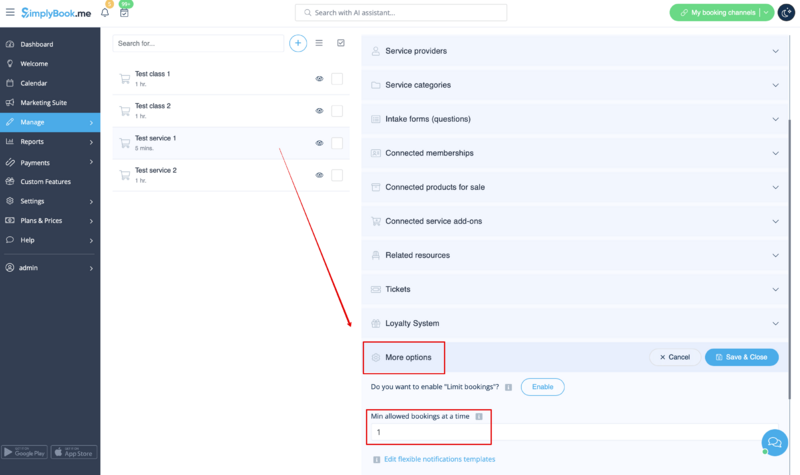Click Enable for Limit bookings
The height and width of the screenshot is (475, 800).
tap(542, 387)
